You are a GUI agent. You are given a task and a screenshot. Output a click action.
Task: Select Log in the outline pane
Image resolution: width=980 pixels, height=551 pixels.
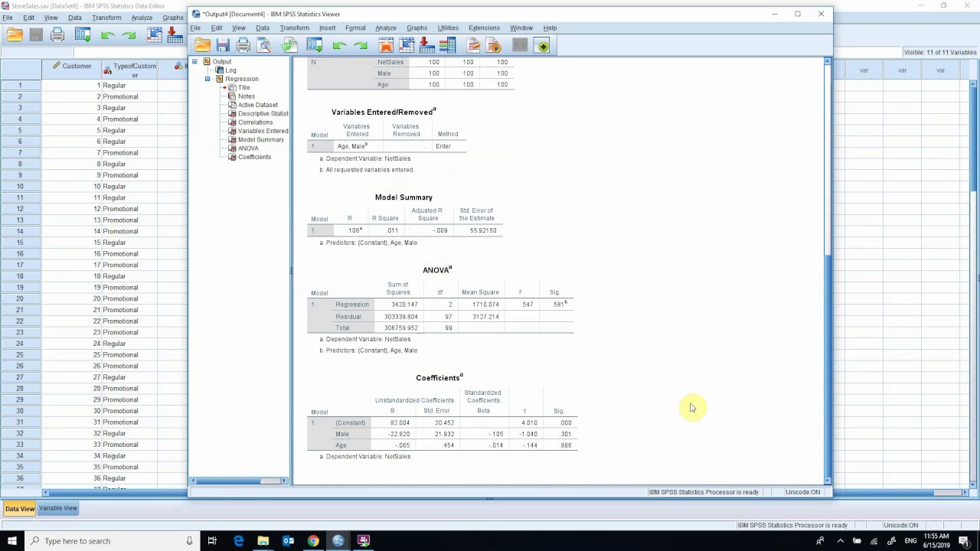pyautogui.click(x=230, y=70)
